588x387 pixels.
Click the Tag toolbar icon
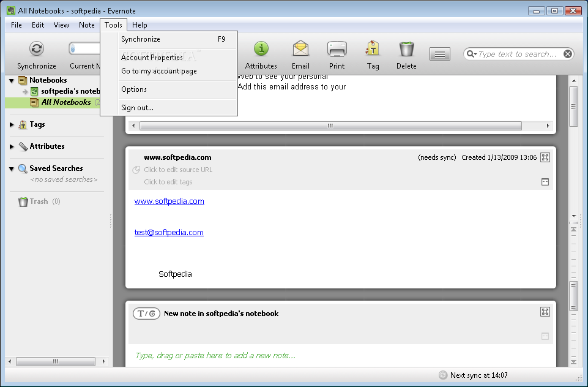373,48
